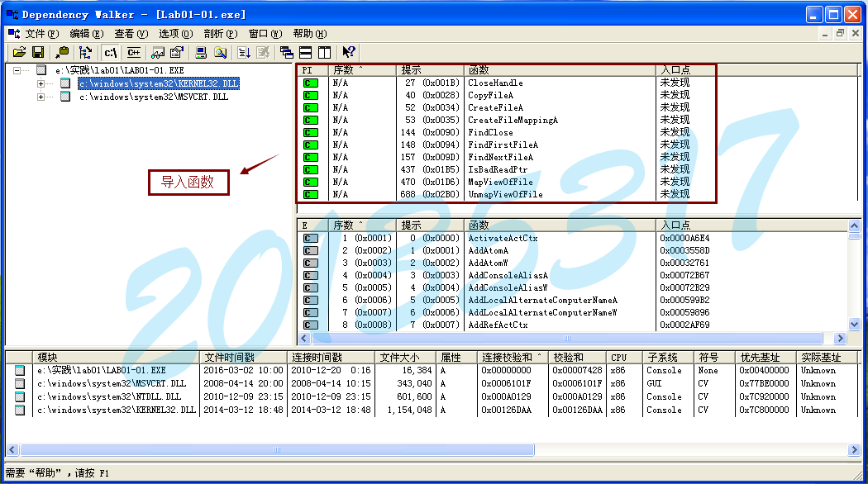Click the Open file toolbar icon
The width and height of the screenshot is (868, 484).
click(19, 52)
